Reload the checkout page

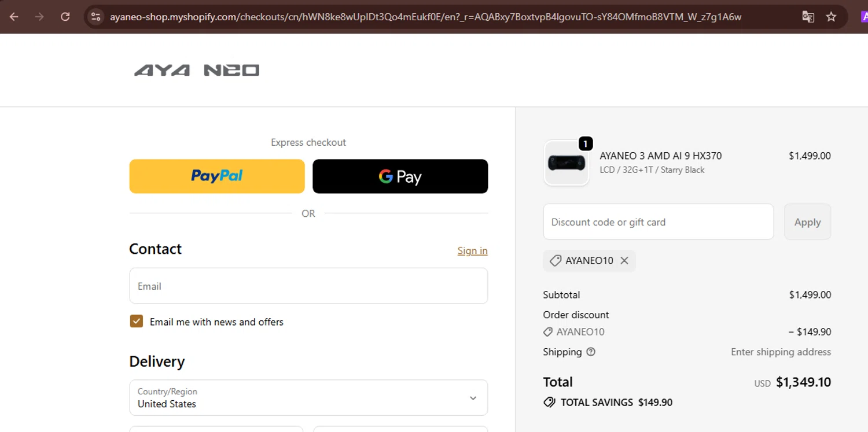pyautogui.click(x=65, y=17)
